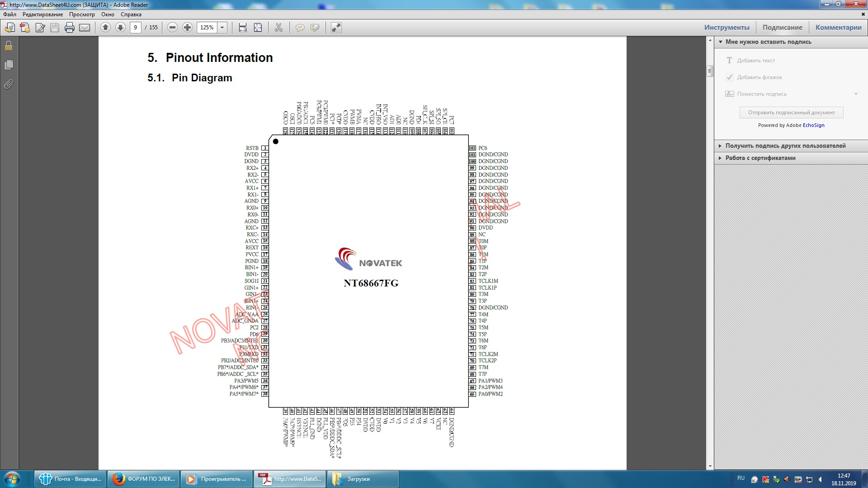Viewport: 868px width, 488px height.
Task: Click the Pin Diagram subheading
Action: click(x=202, y=78)
